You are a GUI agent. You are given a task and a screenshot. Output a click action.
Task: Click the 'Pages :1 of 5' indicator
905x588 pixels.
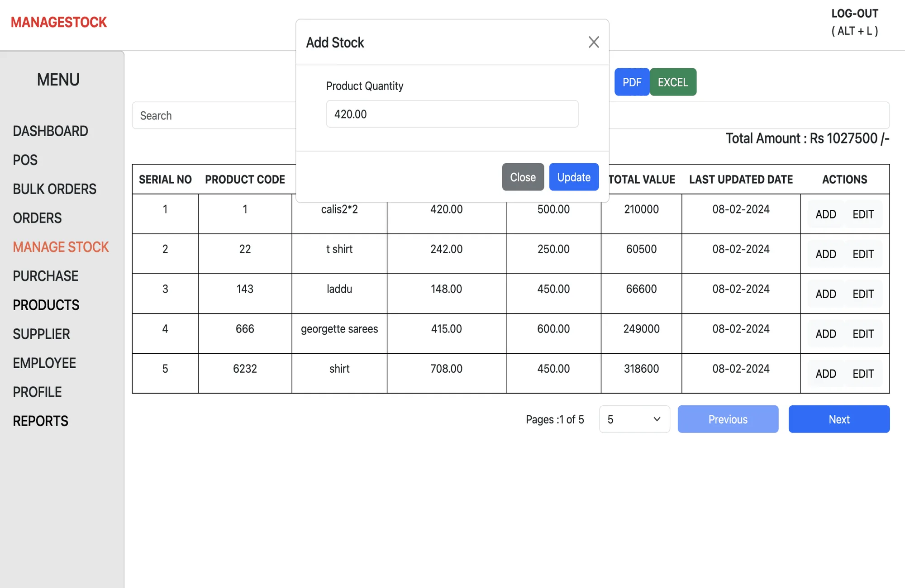click(x=555, y=419)
